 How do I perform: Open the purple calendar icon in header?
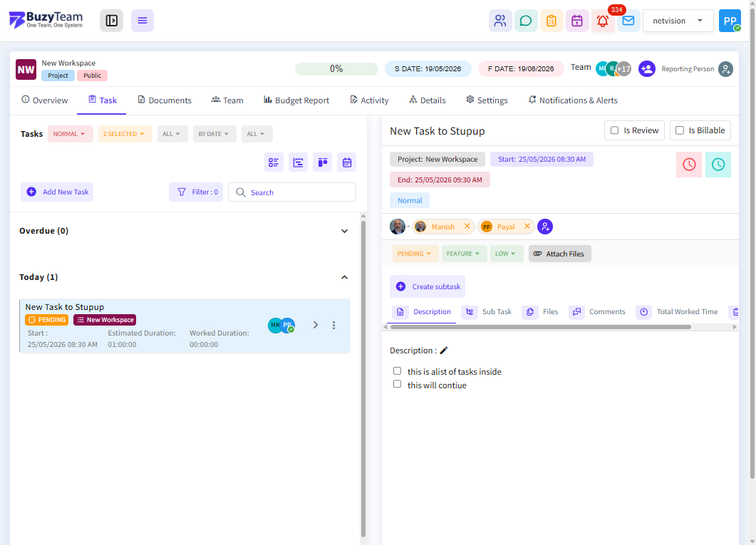click(576, 21)
